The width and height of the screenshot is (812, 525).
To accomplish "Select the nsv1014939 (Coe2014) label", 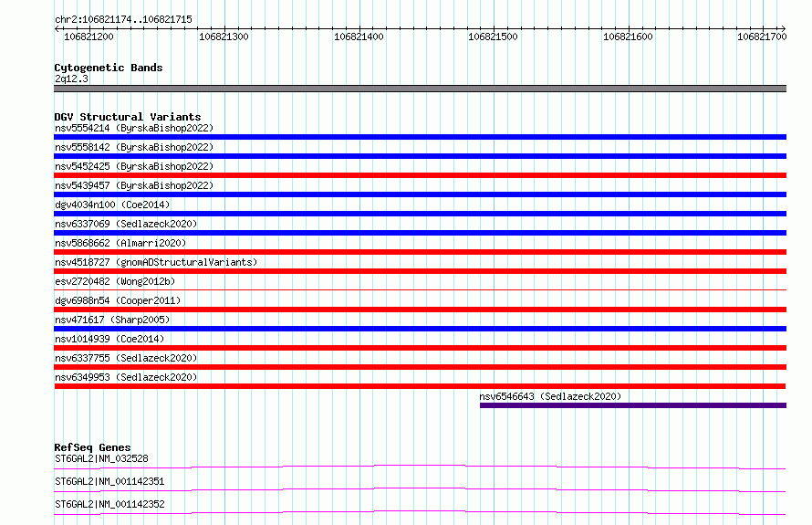I will [x=109, y=339].
